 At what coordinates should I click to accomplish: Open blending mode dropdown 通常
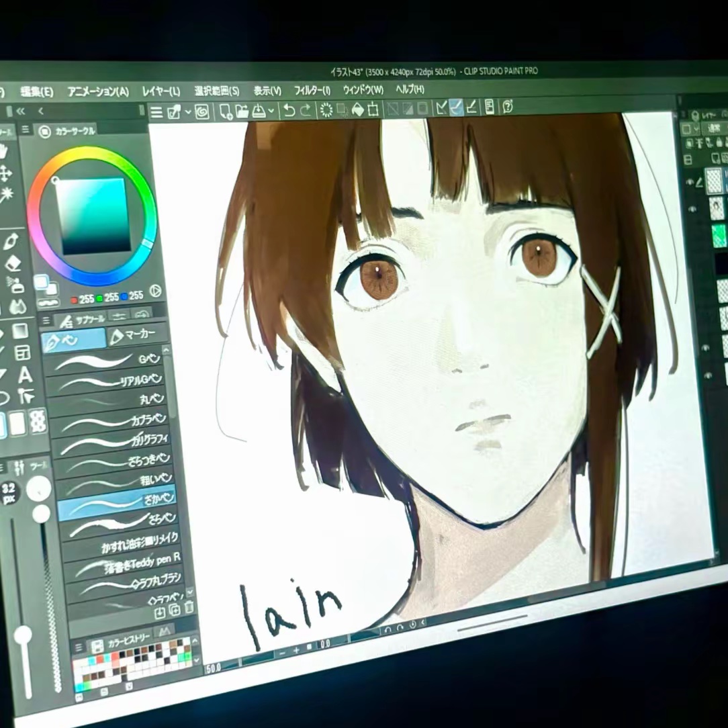pos(714,128)
